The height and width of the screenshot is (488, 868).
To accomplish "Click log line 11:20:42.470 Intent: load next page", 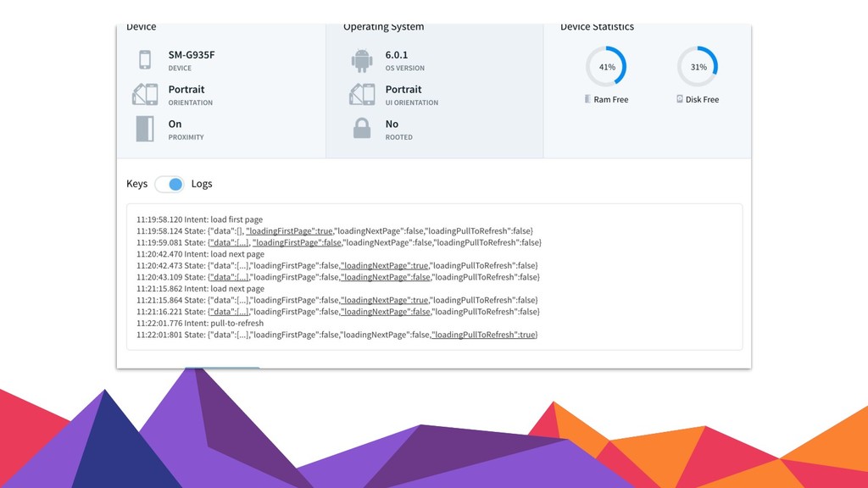I will [200, 254].
